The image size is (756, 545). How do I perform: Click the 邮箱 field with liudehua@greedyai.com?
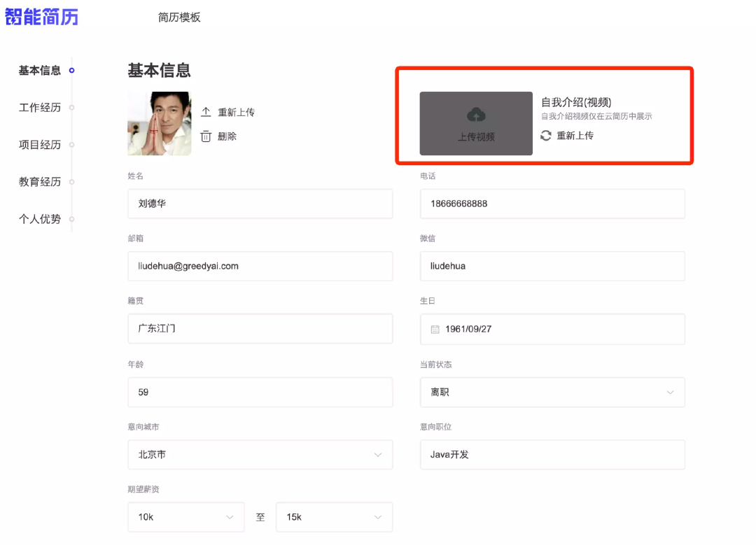[x=260, y=266]
